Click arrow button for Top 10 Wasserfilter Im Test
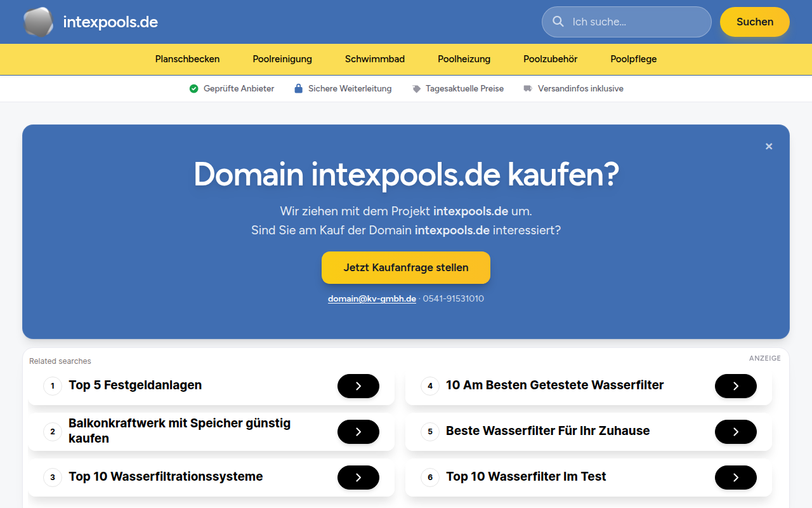The height and width of the screenshot is (508, 812). pos(736,478)
